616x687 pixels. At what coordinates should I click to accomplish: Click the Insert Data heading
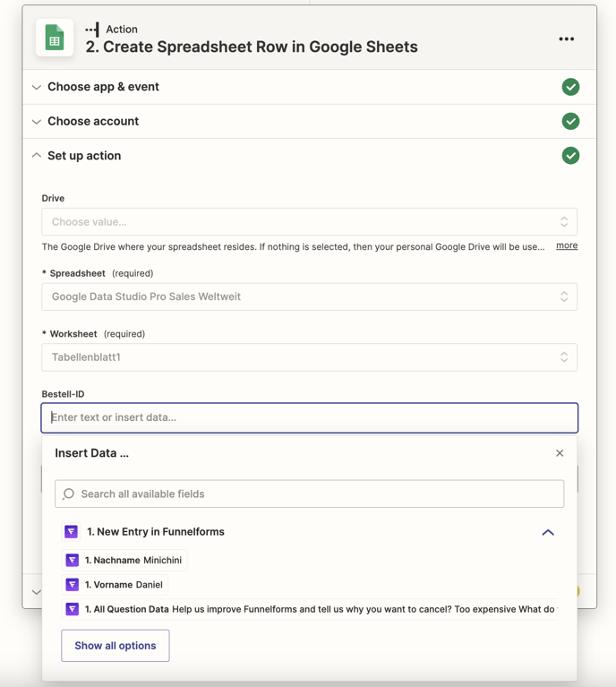coord(91,453)
